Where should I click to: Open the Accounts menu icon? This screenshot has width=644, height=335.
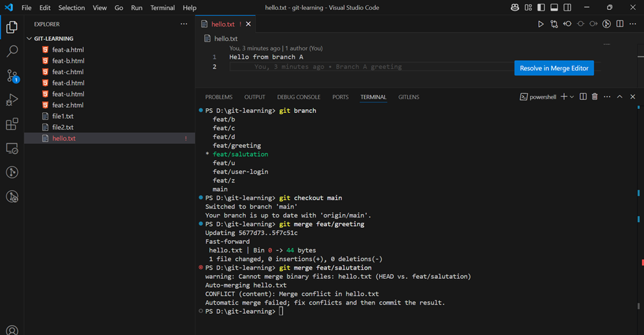point(12,330)
